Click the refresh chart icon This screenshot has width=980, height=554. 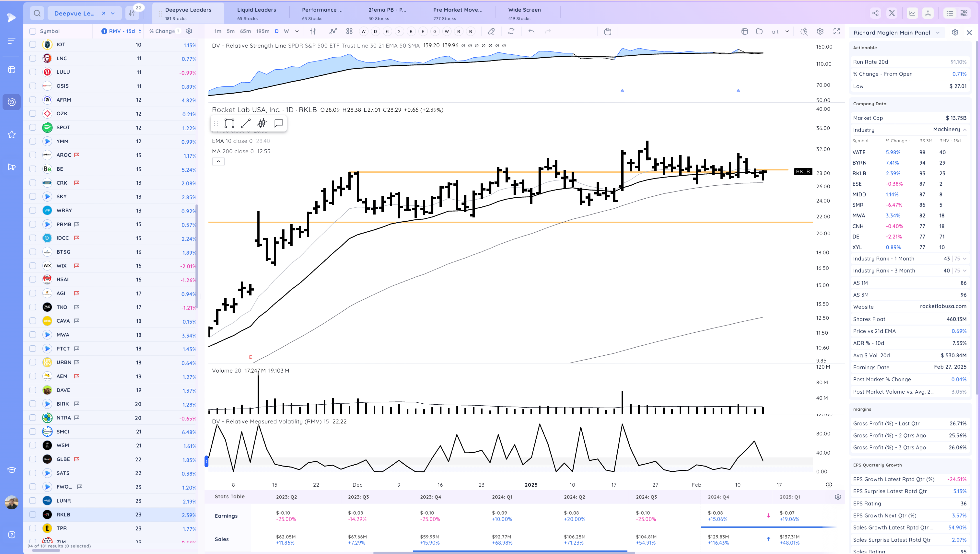pos(511,32)
